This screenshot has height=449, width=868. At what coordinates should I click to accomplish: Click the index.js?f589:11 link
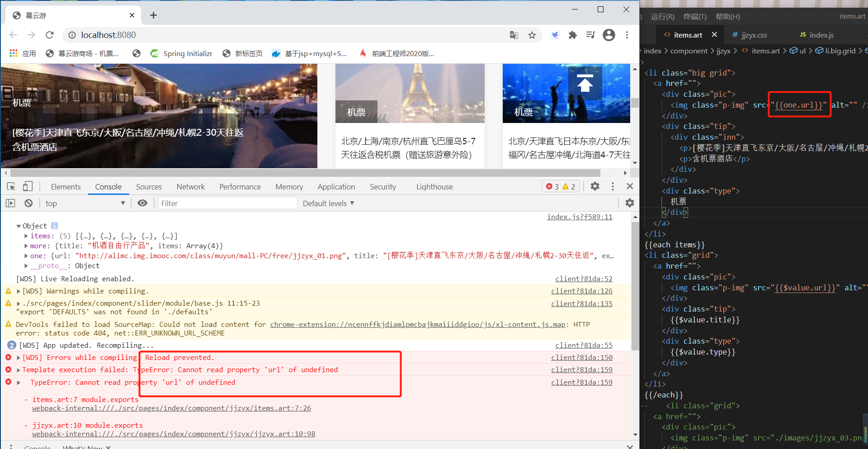pos(580,217)
